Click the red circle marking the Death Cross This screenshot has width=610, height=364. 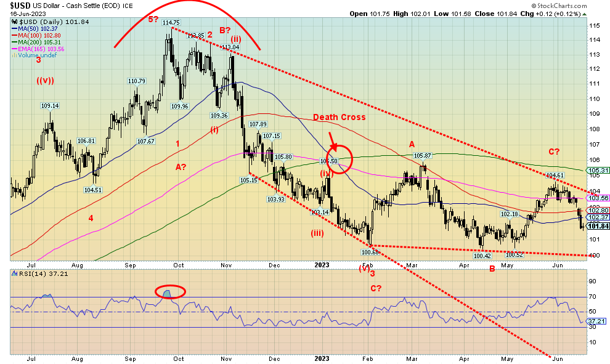pyautogui.click(x=341, y=158)
